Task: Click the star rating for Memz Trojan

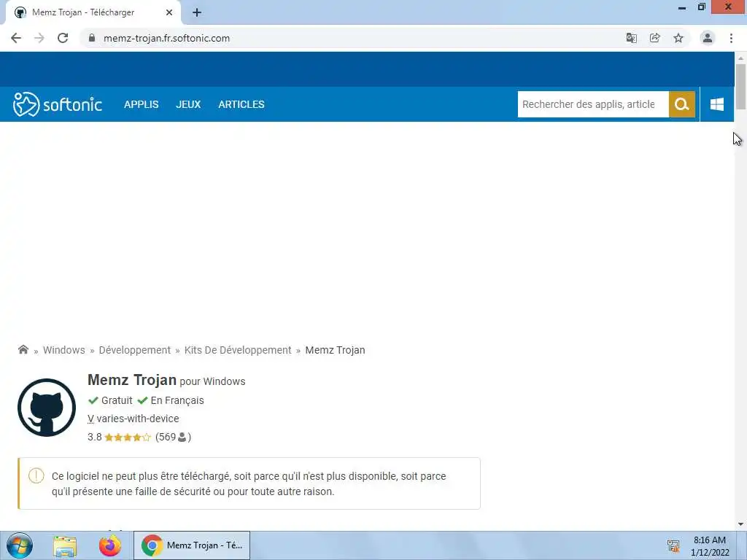Action: 127,437
